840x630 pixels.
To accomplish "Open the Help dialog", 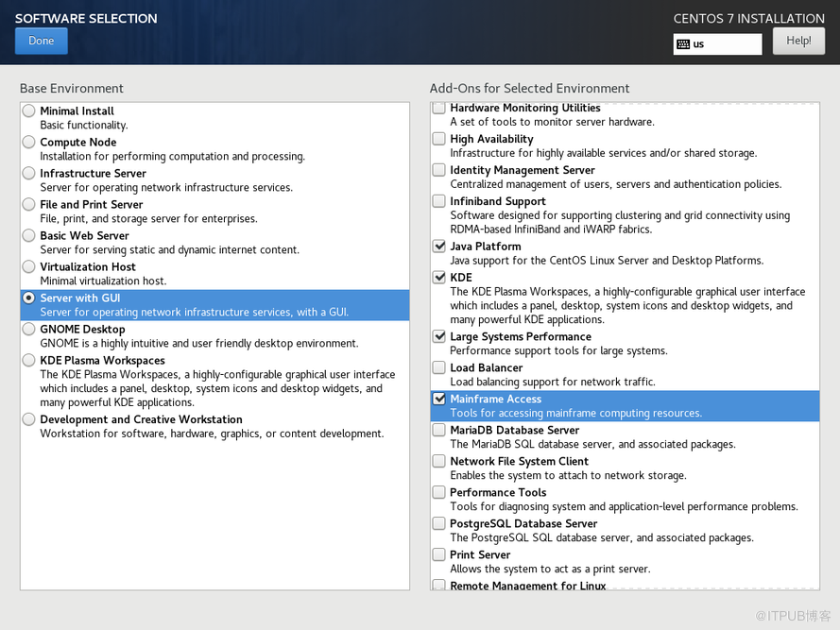I will click(798, 41).
